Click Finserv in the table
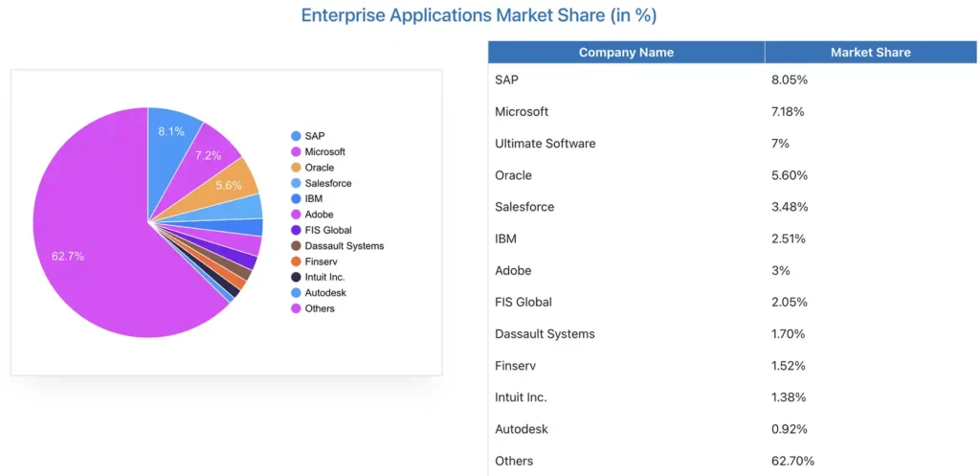 pos(516,365)
